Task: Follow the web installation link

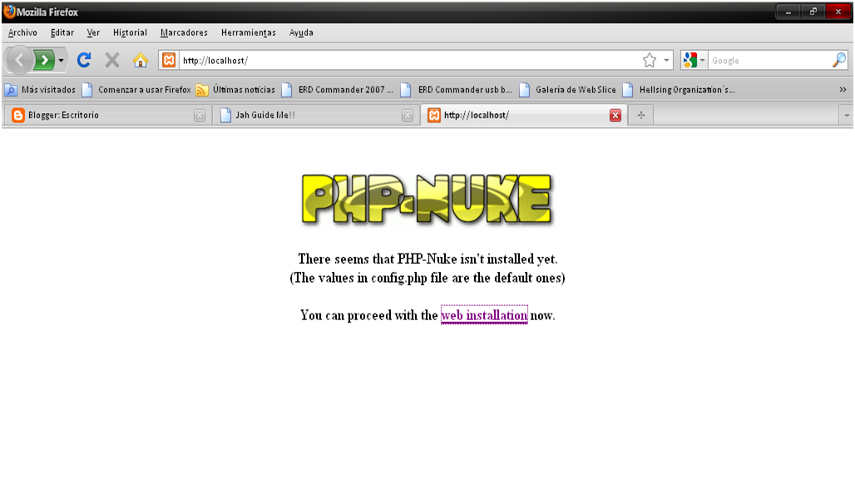Action: (484, 314)
